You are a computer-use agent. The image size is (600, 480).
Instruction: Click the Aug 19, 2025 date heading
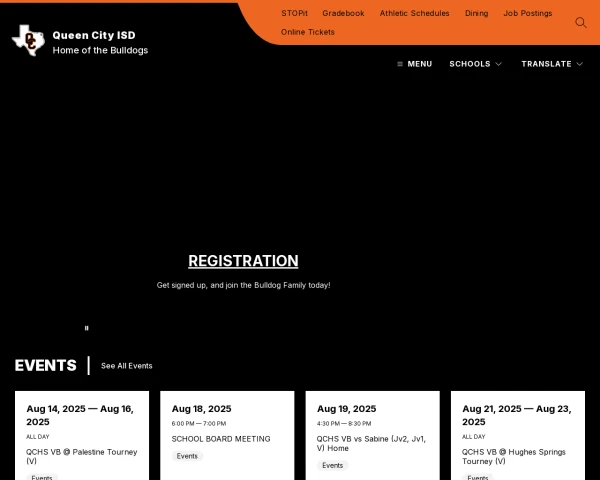(x=346, y=409)
